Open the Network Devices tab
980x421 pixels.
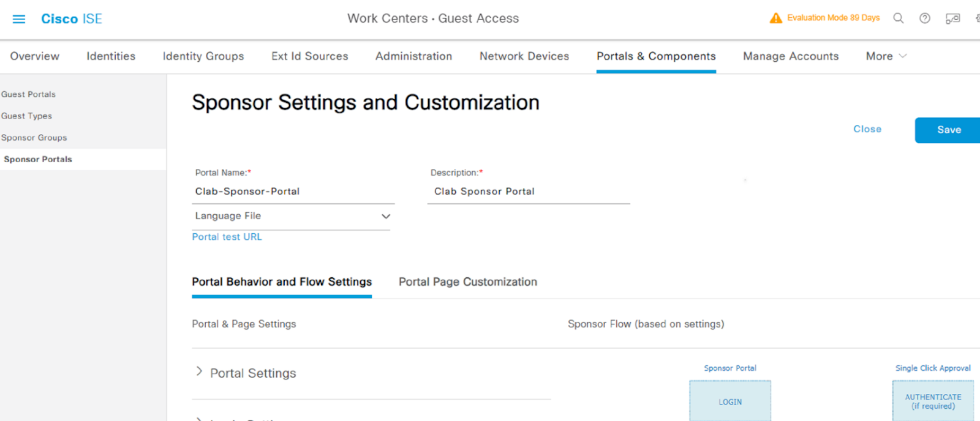(x=524, y=56)
